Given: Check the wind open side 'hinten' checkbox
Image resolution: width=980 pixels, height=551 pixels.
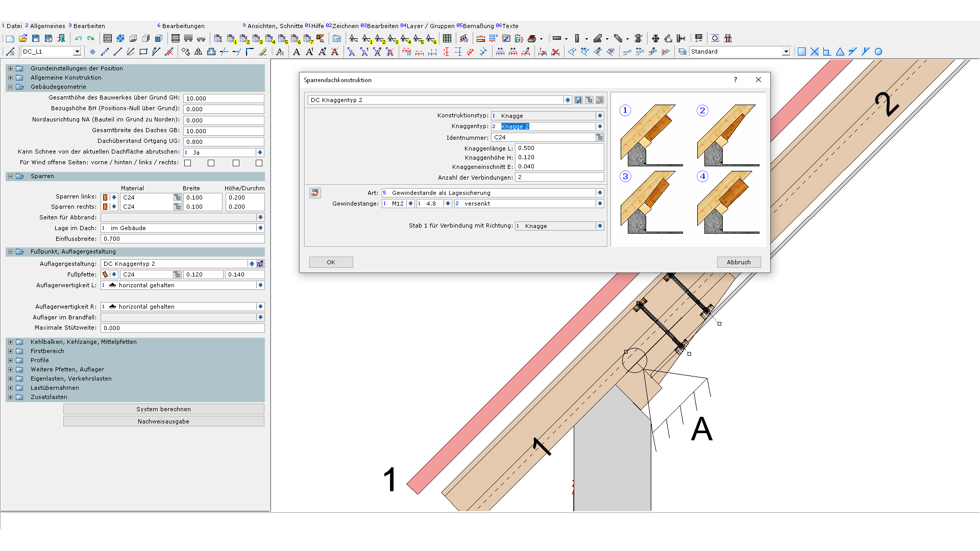Looking at the screenshot, I should tap(211, 163).
